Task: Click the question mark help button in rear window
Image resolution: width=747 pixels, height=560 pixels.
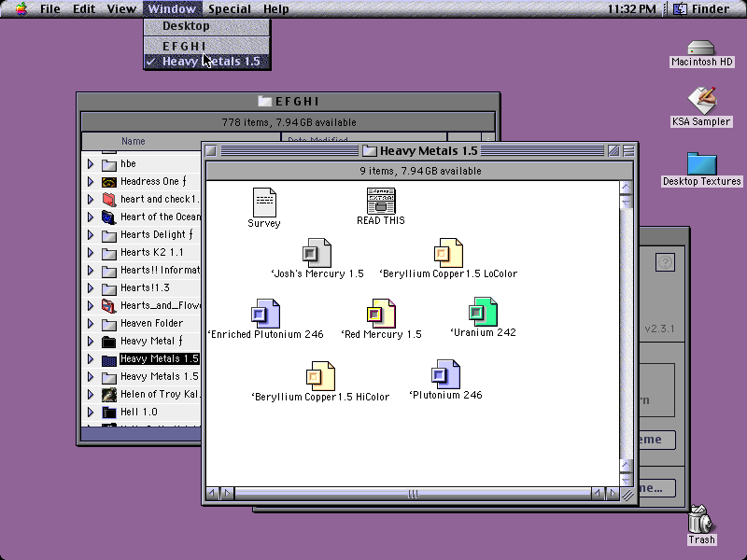Action: tap(665, 262)
